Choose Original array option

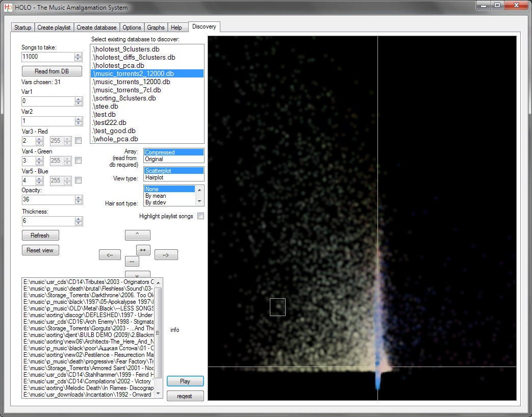tap(174, 159)
